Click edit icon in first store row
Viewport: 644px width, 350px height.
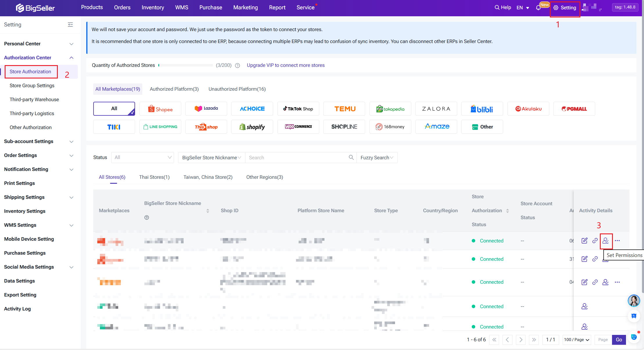584,241
